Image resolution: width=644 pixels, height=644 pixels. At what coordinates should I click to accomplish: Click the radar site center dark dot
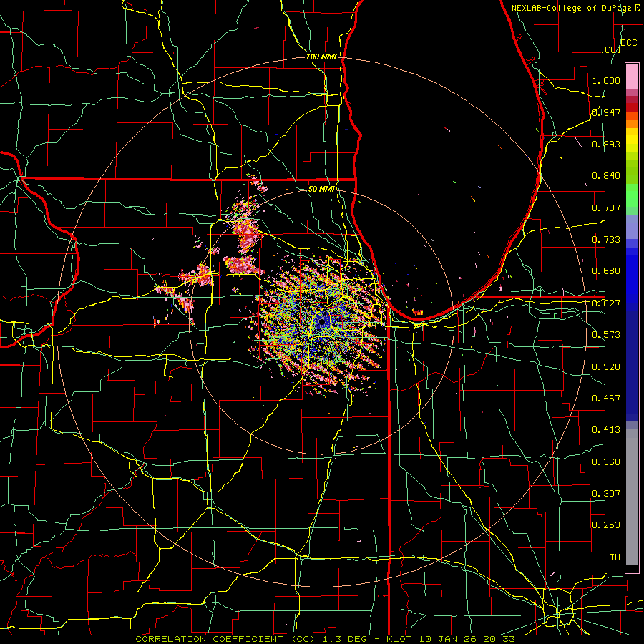point(323,321)
